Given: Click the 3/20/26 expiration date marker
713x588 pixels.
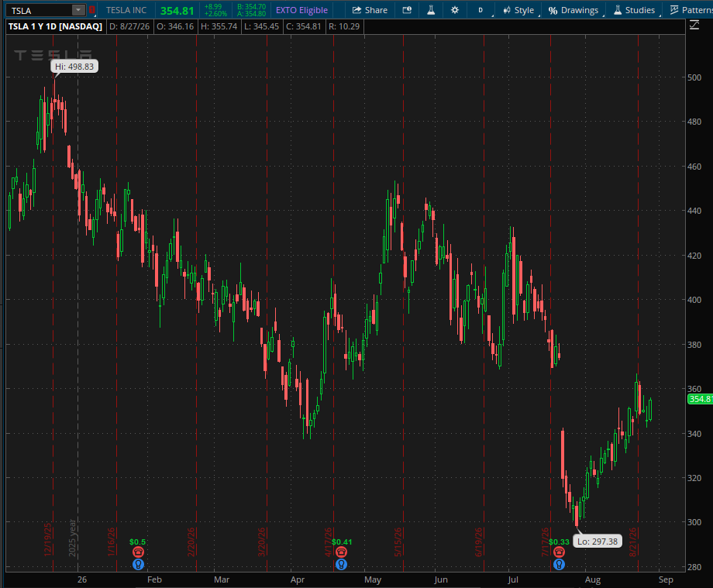Looking at the screenshot, I should (x=261, y=542).
